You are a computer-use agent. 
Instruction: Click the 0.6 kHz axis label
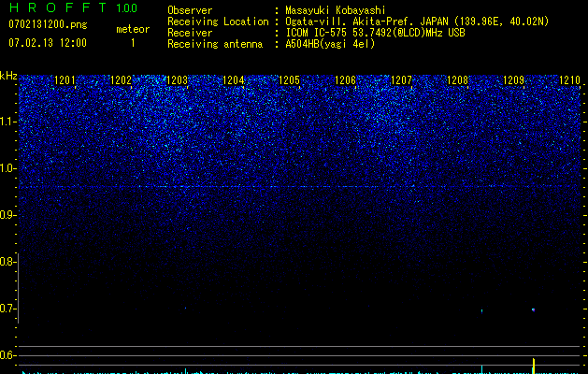click(7, 355)
